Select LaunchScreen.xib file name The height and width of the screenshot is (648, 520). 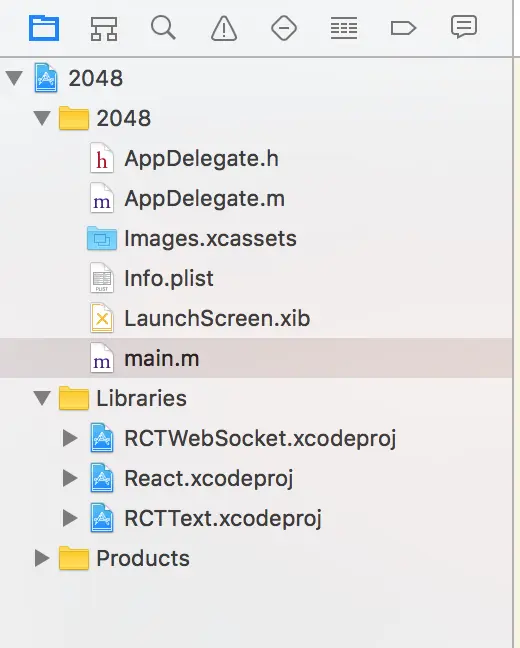[217, 319]
